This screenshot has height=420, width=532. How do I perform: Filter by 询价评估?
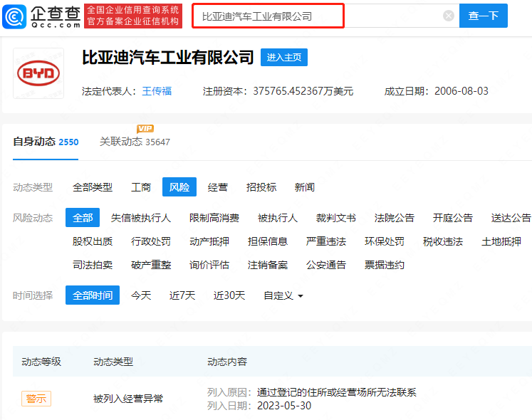209,265
